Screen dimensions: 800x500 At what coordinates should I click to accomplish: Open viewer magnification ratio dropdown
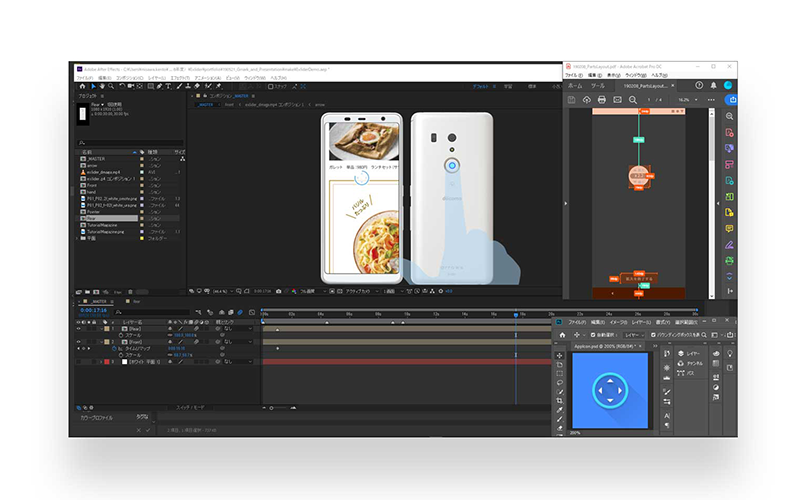(223, 291)
